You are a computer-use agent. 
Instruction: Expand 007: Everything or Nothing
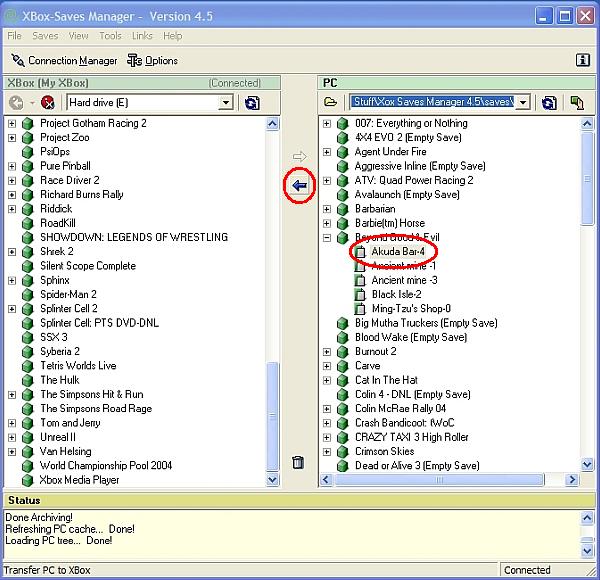coord(327,124)
